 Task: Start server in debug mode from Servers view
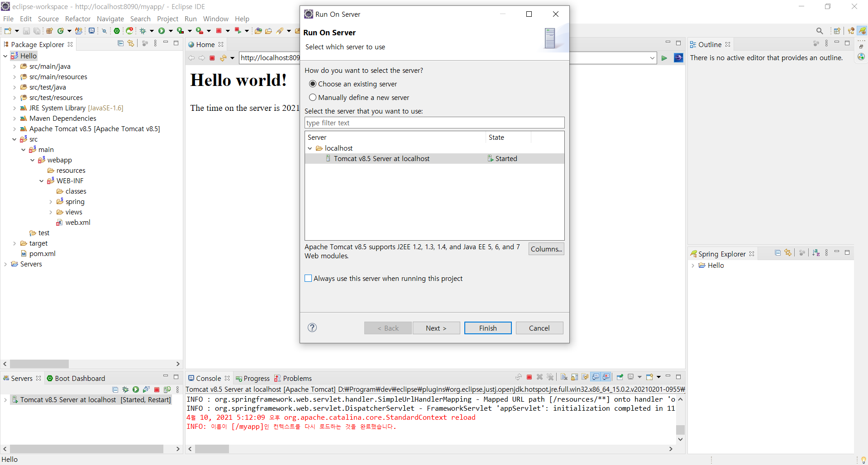(125, 389)
